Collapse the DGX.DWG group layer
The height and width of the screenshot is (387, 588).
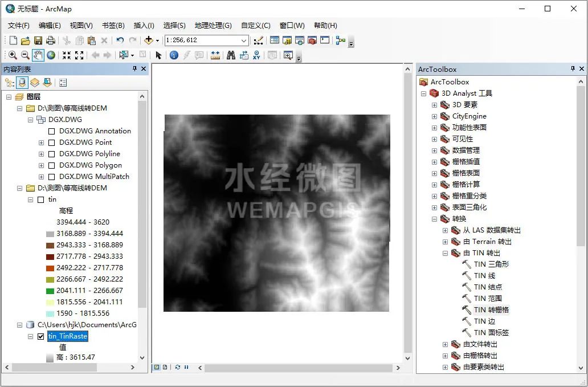coord(30,120)
